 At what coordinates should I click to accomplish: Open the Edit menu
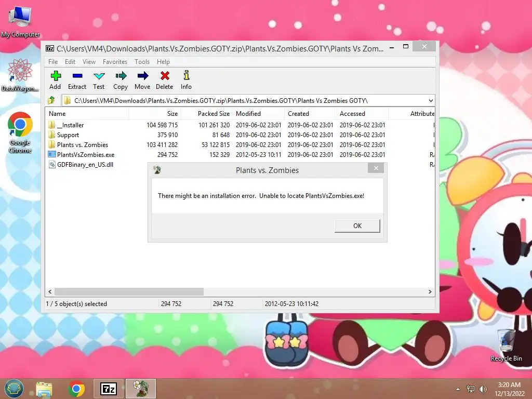point(70,62)
